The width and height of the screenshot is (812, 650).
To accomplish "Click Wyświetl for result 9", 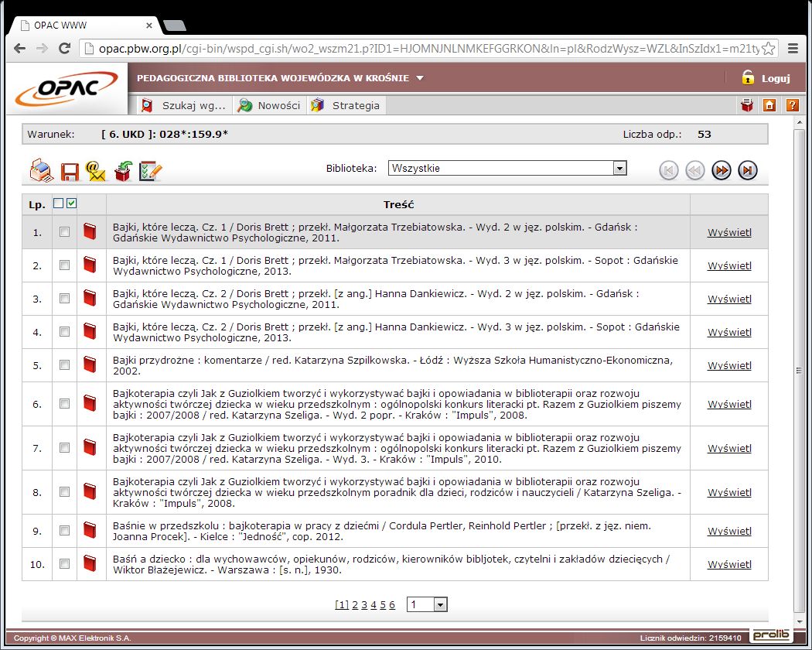I will 729,531.
